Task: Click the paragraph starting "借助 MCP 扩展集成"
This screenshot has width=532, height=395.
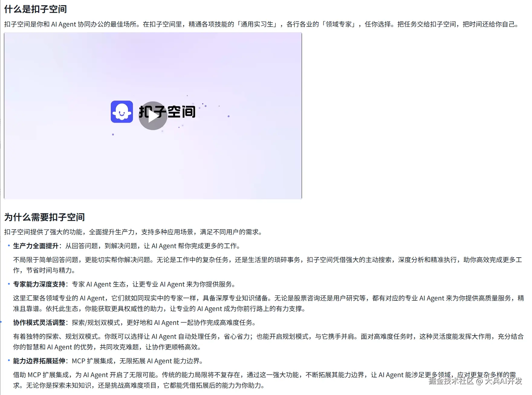Action: click(x=264, y=380)
